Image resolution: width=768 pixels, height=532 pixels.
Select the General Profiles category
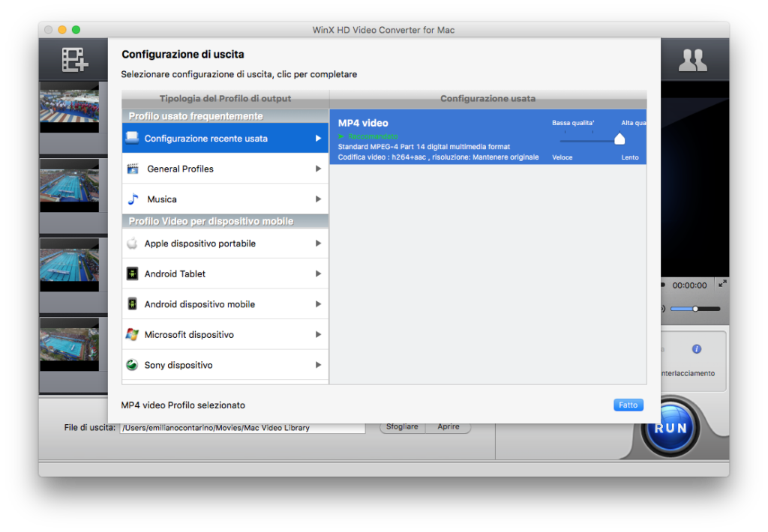225,169
